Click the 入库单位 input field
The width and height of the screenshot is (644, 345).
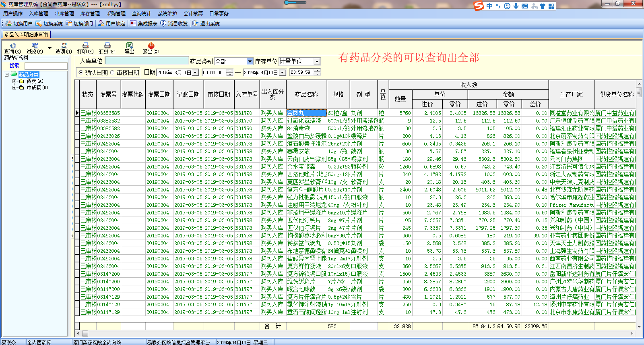147,61
